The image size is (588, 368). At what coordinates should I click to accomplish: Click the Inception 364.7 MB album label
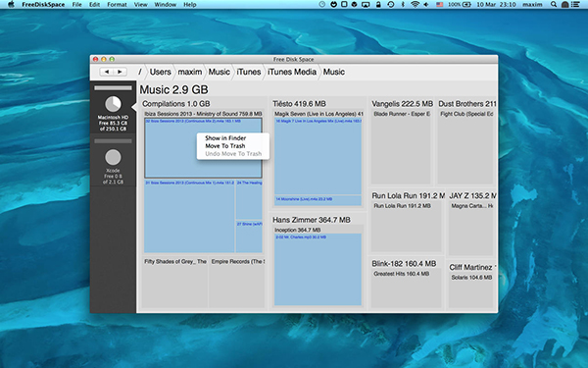pos(297,230)
